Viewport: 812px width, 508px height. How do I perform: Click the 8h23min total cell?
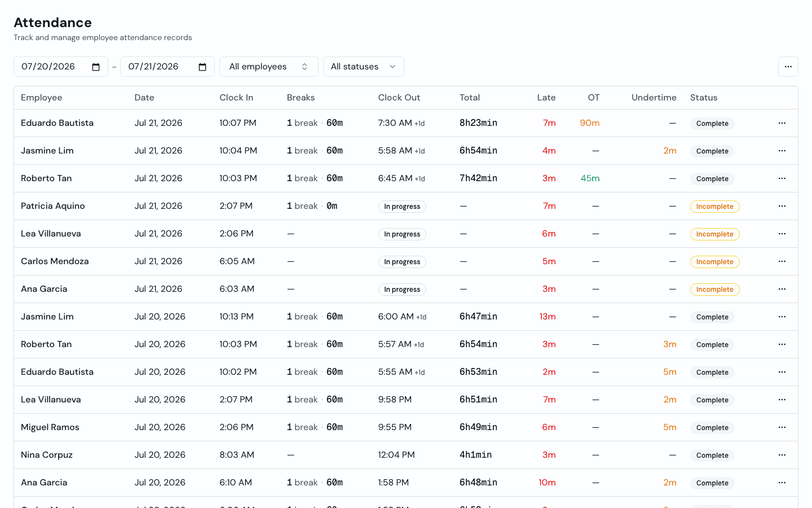[x=478, y=123]
